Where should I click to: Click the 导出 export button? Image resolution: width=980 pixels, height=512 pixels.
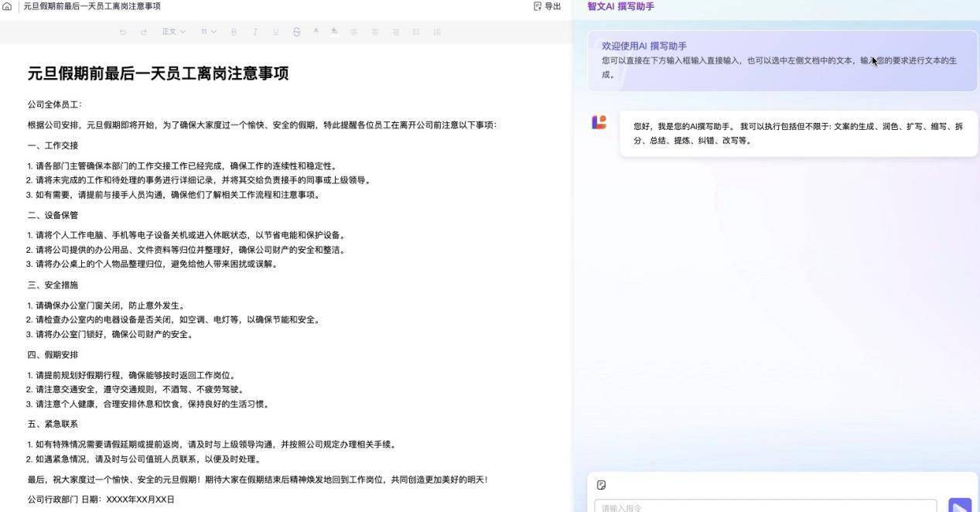546,6
